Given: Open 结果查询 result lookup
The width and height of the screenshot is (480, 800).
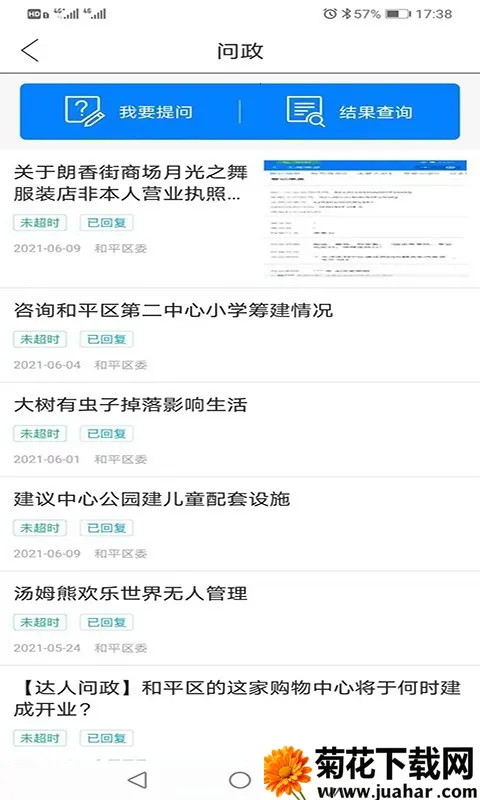Looking at the screenshot, I should click(350, 112).
